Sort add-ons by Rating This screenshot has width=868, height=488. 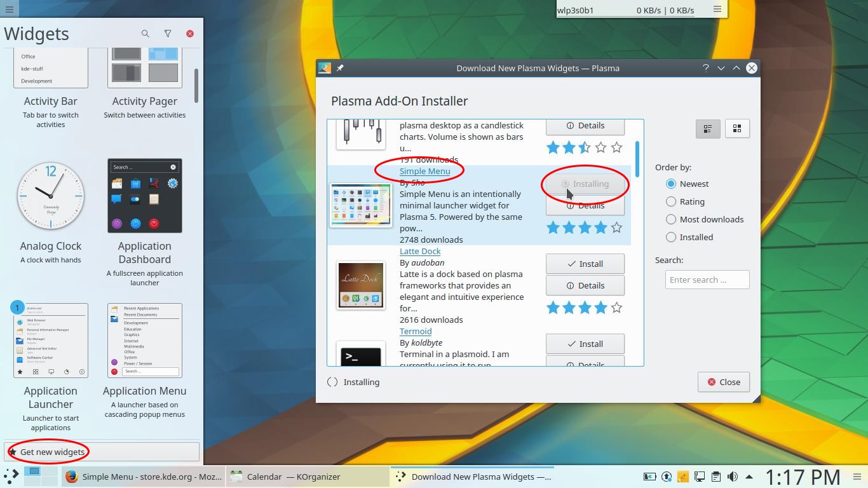(670, 201)
